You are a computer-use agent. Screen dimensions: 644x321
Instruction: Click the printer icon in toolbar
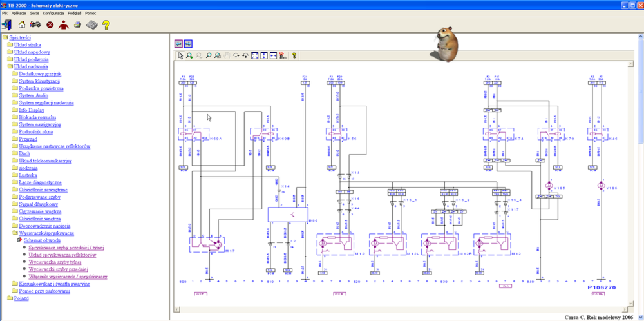click(77, 25)
